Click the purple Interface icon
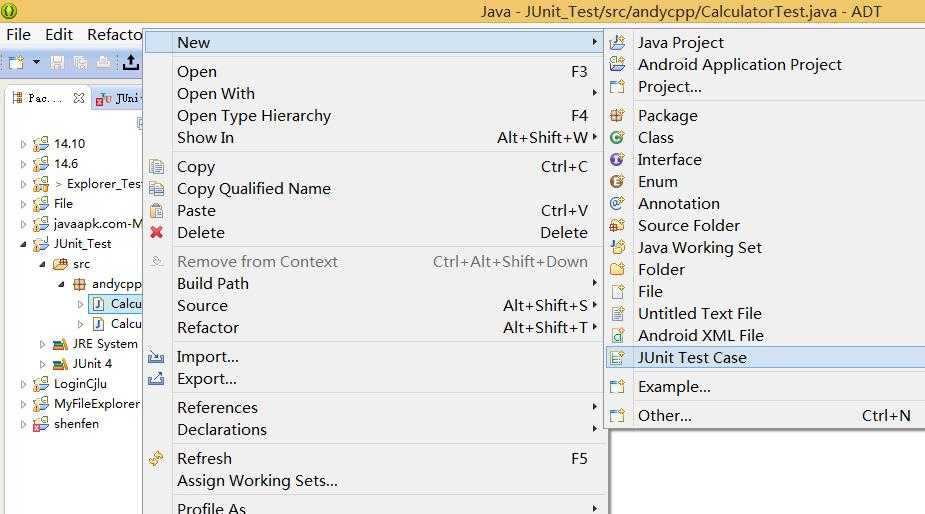 tap(617, 159)
